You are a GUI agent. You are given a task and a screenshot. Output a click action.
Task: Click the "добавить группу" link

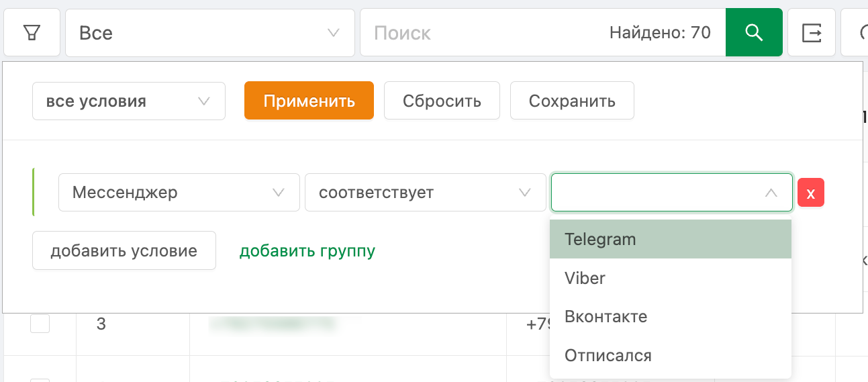[x=307, y=250]
